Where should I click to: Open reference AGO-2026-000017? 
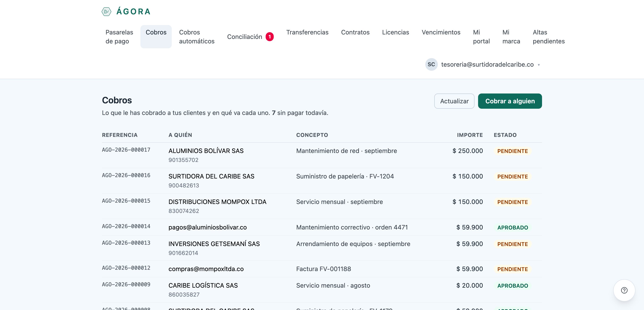coord(126,150)
